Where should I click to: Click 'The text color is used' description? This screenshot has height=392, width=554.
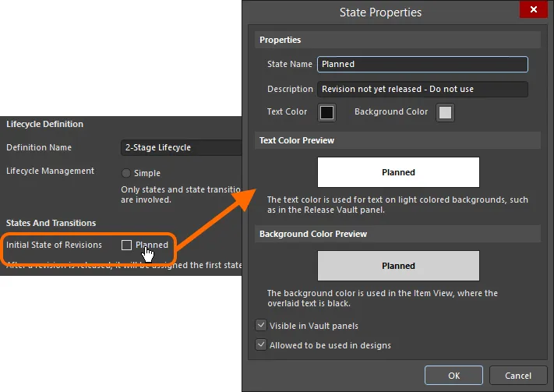[x=397, y=205]
